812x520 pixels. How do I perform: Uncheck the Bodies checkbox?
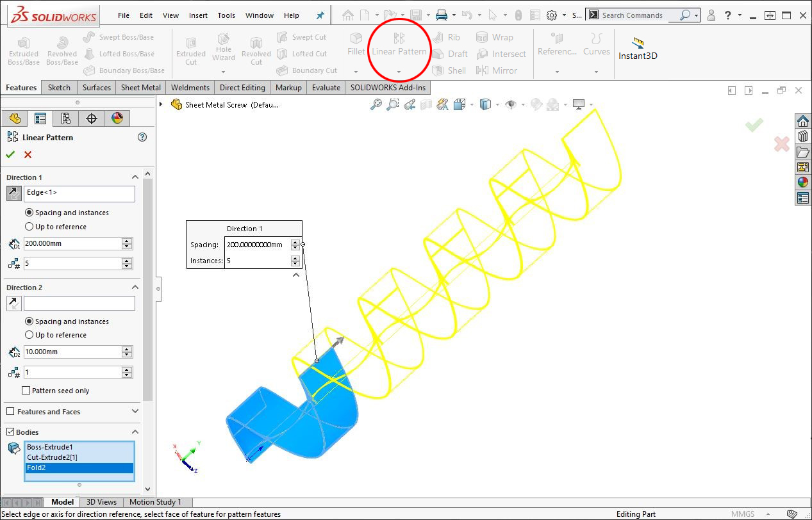(10, 432)
